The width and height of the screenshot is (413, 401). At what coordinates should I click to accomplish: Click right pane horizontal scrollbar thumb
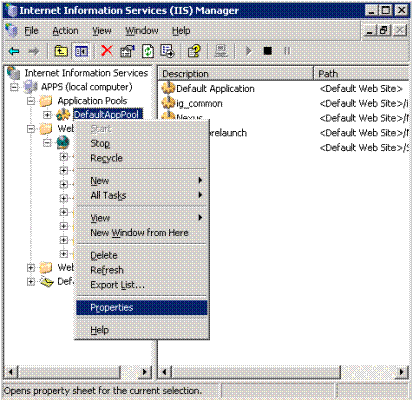click(x=257, y=371)
